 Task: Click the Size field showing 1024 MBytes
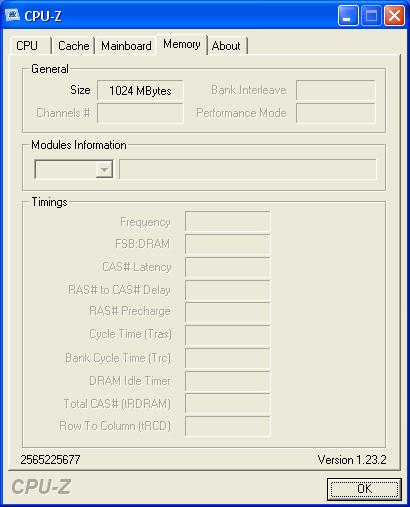[140, 90]
